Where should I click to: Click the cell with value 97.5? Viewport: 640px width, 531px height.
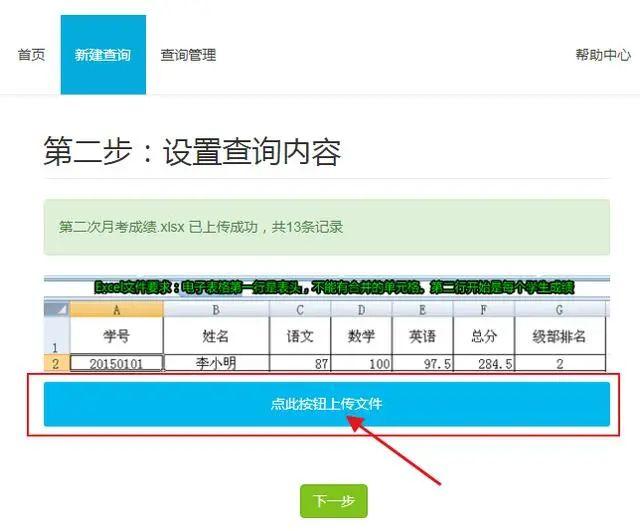(x=422, y=363)
